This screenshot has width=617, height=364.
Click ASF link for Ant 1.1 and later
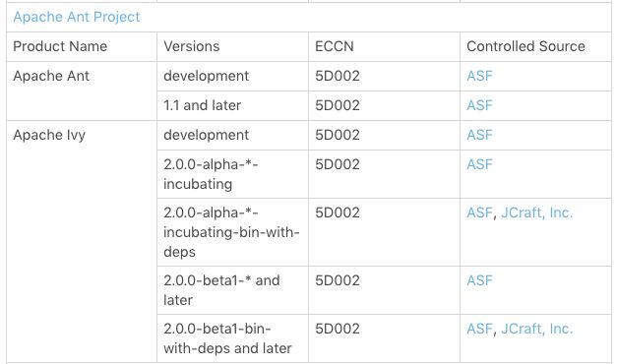pyautogui.click(x=479, y=105)
